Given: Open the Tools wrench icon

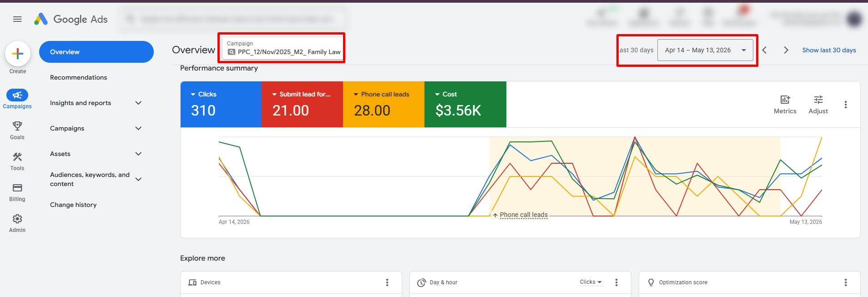Looking at the screenshot, I should tap(17, 157).
